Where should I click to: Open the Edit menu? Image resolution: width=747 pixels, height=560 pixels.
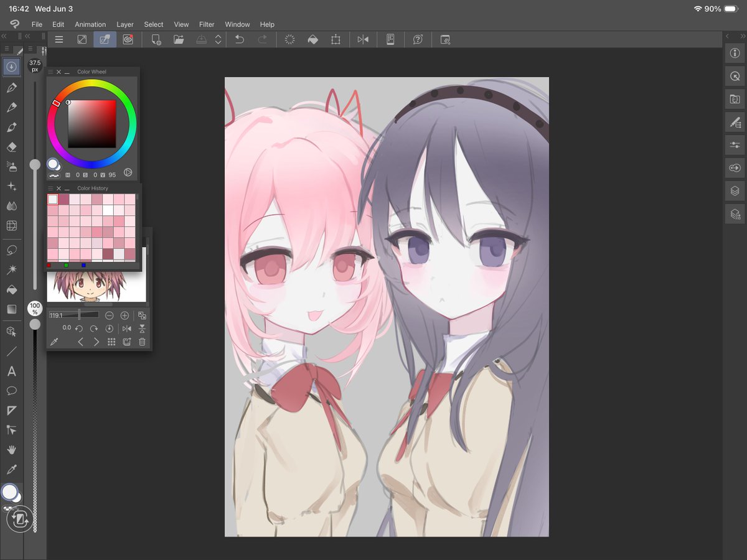58,24
